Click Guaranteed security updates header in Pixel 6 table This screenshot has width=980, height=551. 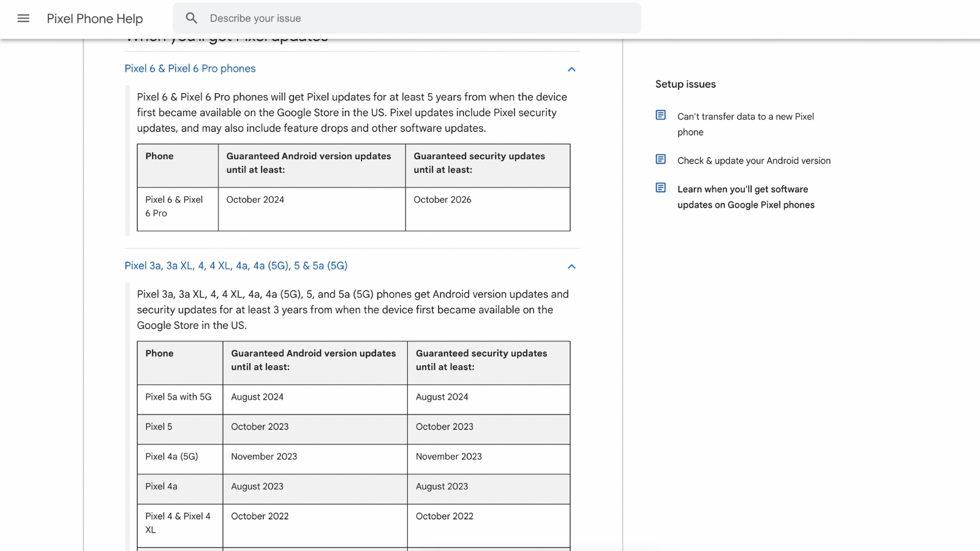point(488,166)
